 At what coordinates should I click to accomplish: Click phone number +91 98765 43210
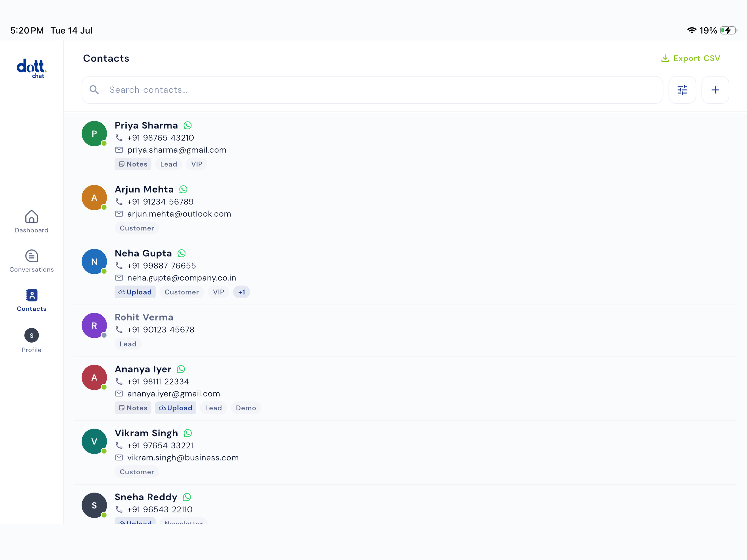[x=161, y=138]
